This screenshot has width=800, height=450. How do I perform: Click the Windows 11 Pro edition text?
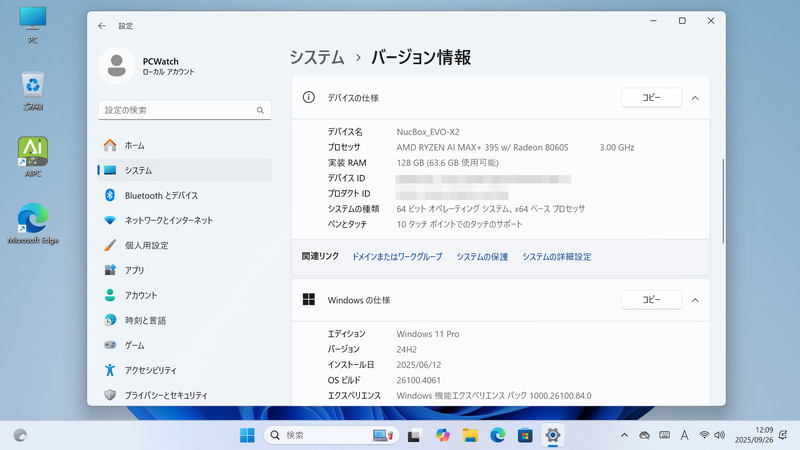(428, 334)
